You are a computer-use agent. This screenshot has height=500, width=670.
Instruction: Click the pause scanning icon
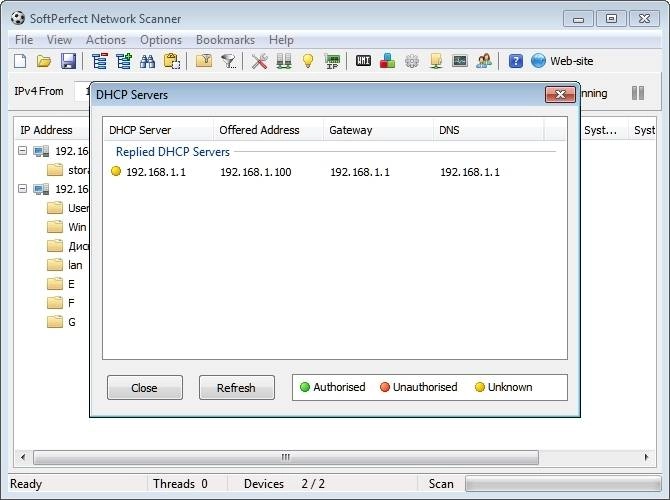click(x=638, y=93)
